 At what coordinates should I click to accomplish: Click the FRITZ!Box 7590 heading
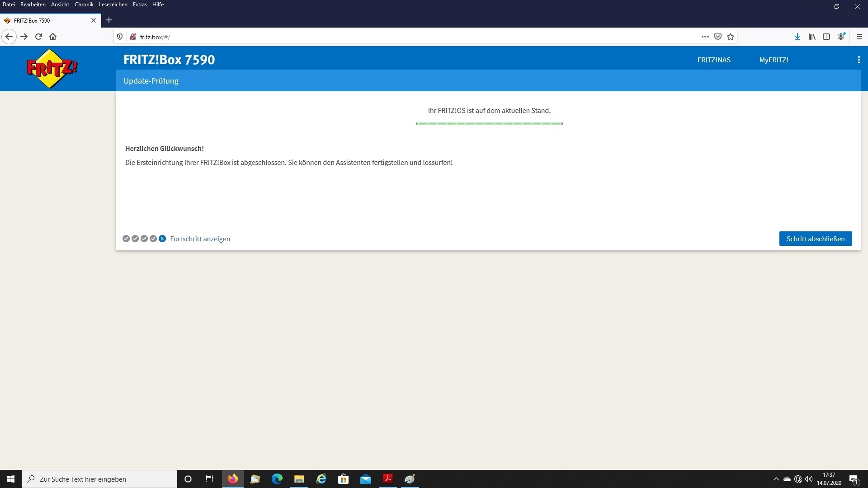(169, 60)
